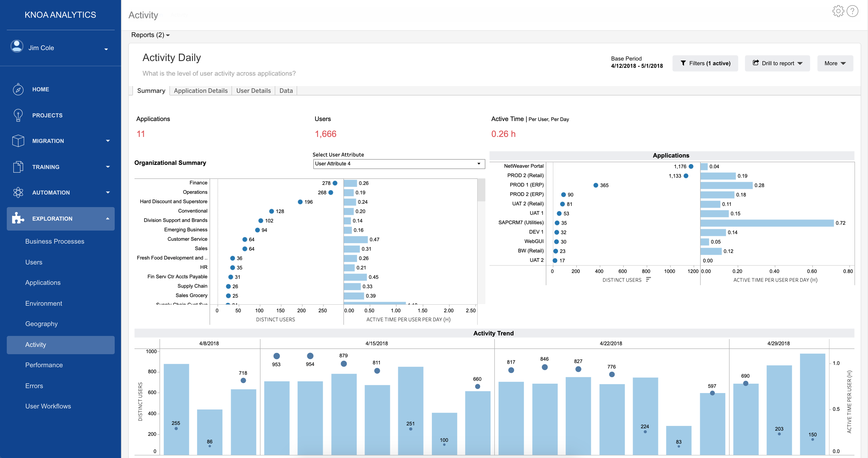Click the settings gear icon

pos(838,11)
